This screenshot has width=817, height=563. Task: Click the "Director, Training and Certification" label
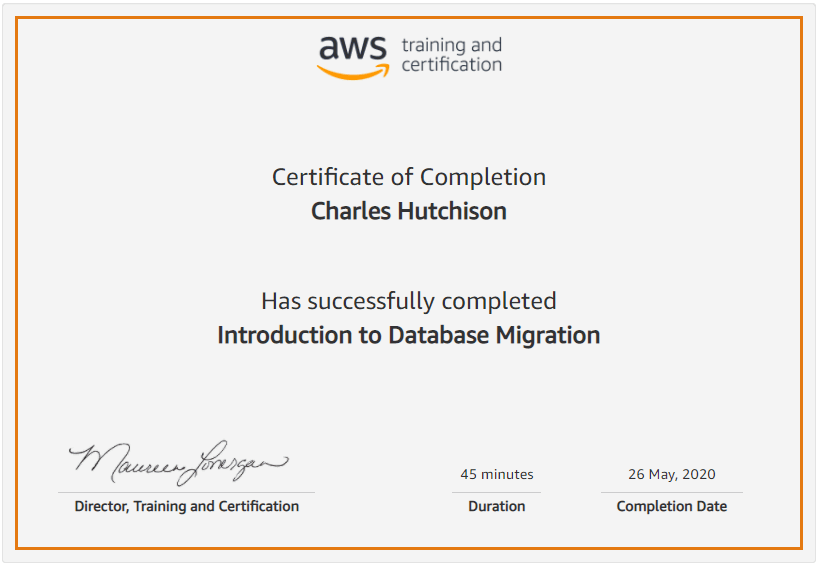tap(187, 506)
